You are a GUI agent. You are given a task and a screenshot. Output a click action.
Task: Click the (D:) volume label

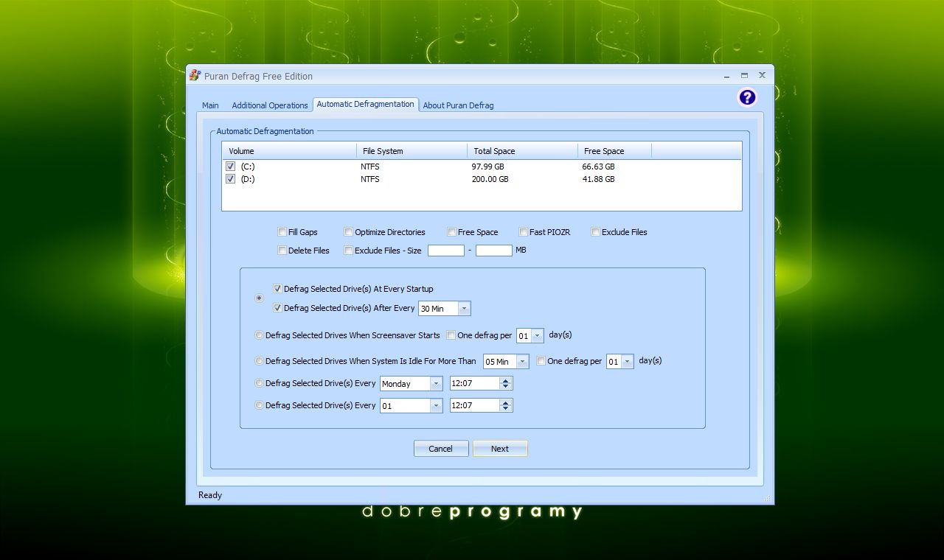(248, 179)
